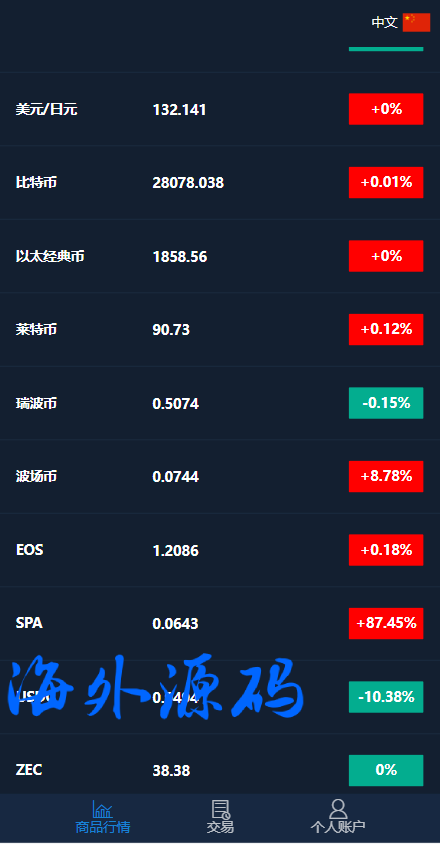The height and width of the screenshot is (844, 440).
Task: Click the -0.15% badge for 瑞波币
Action: coord(386,403)
